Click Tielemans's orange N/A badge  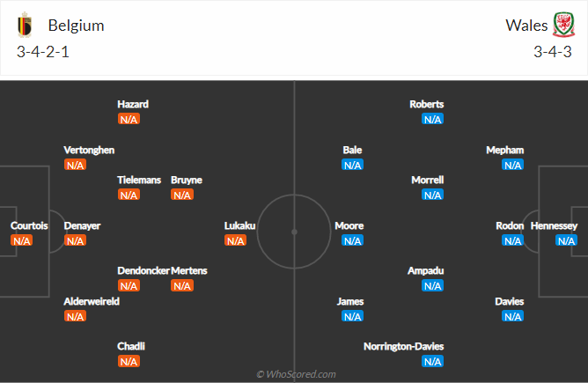click(129, 195)
